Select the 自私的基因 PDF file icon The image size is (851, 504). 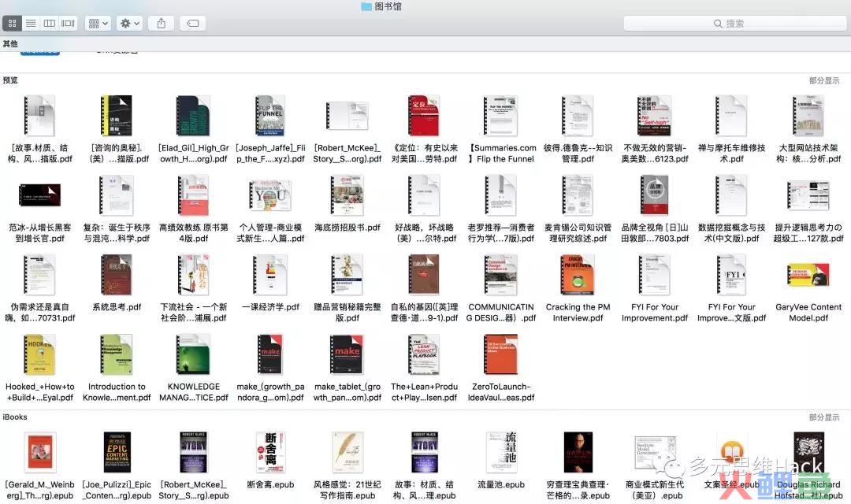coord(425,275)
